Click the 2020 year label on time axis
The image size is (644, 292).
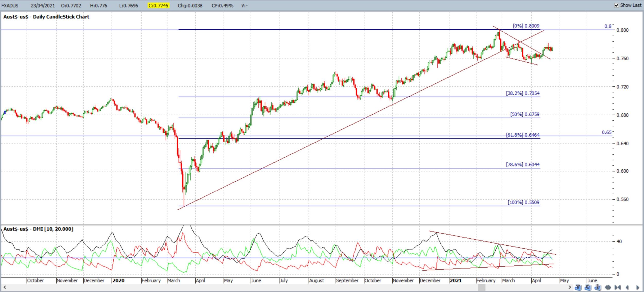(118, 280)
